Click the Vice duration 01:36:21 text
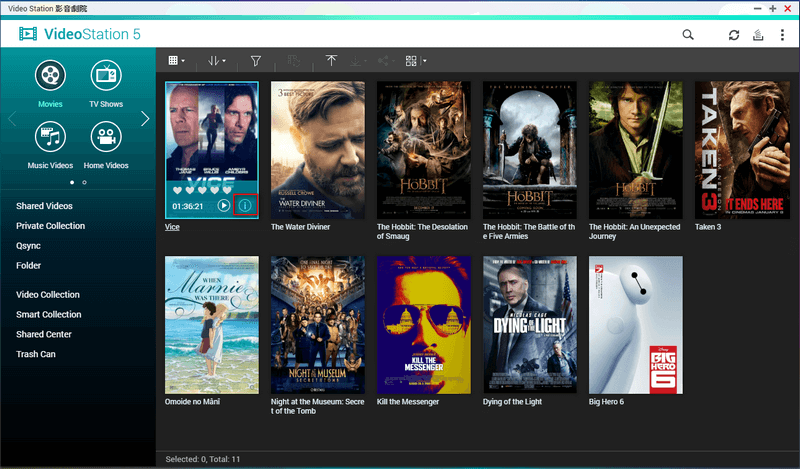 pyautogui.click(x=188, y=206)
